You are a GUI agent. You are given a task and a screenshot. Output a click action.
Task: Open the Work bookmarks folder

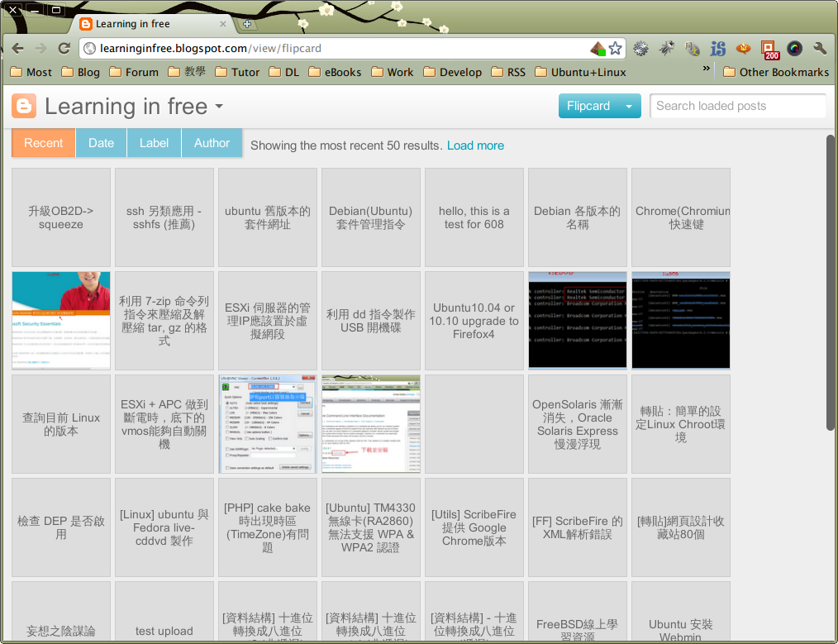[x=393, y=72]
